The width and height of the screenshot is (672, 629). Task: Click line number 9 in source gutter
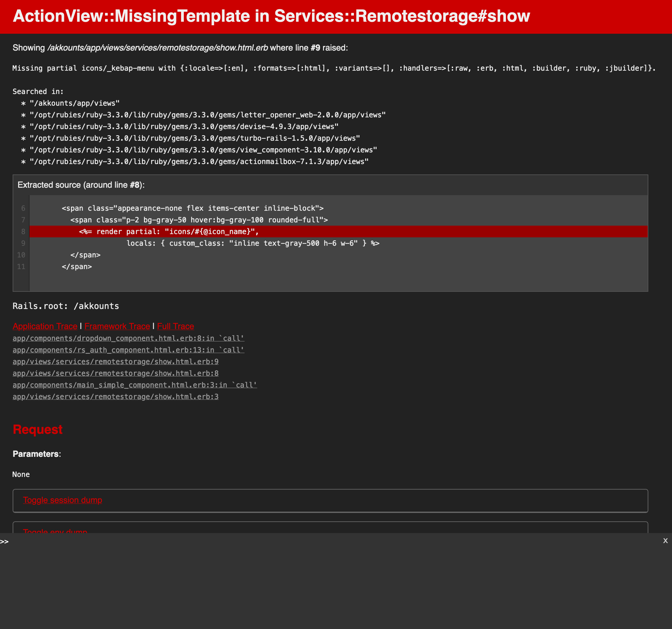pos(23,243)
